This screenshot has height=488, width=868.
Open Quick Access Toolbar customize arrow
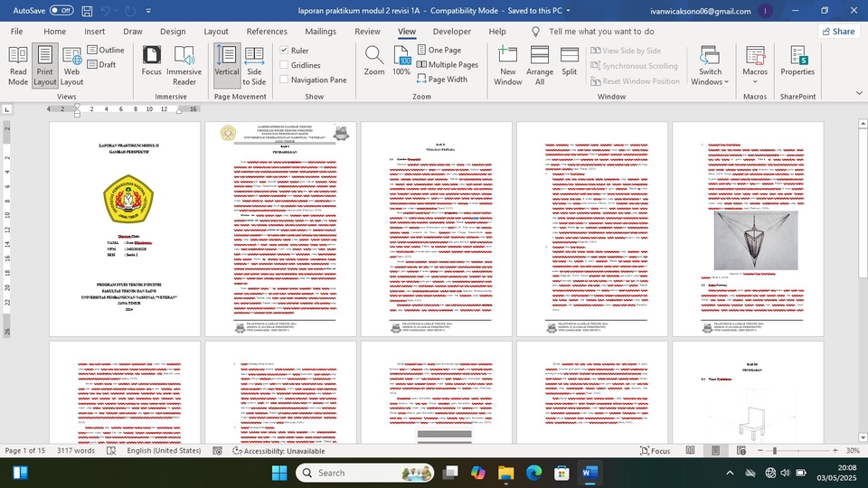(148, 11)
